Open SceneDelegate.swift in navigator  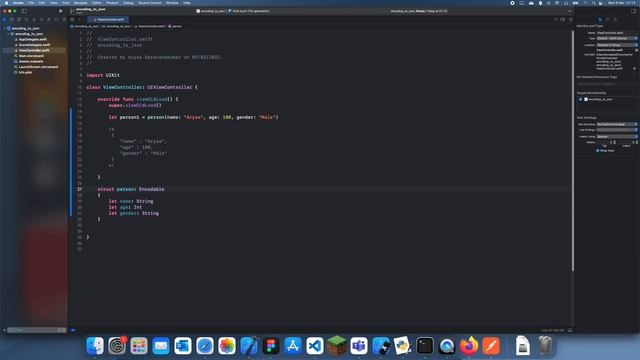point(34,45)
